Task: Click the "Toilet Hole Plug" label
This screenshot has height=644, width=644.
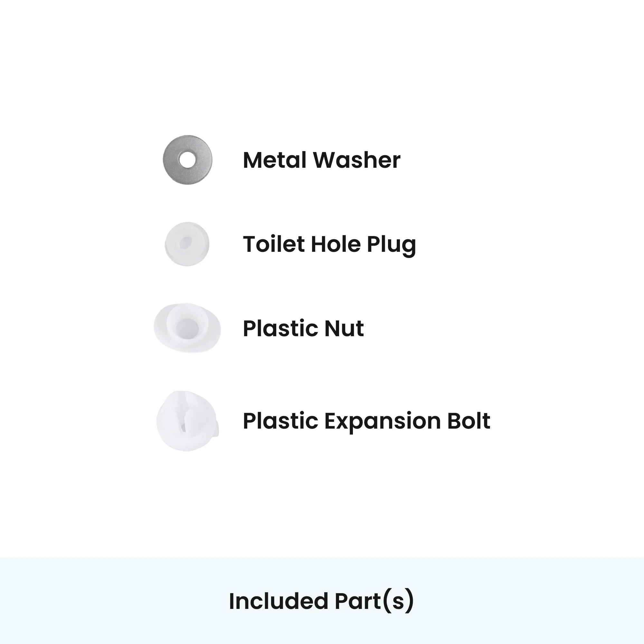Action: coord(329,245)
